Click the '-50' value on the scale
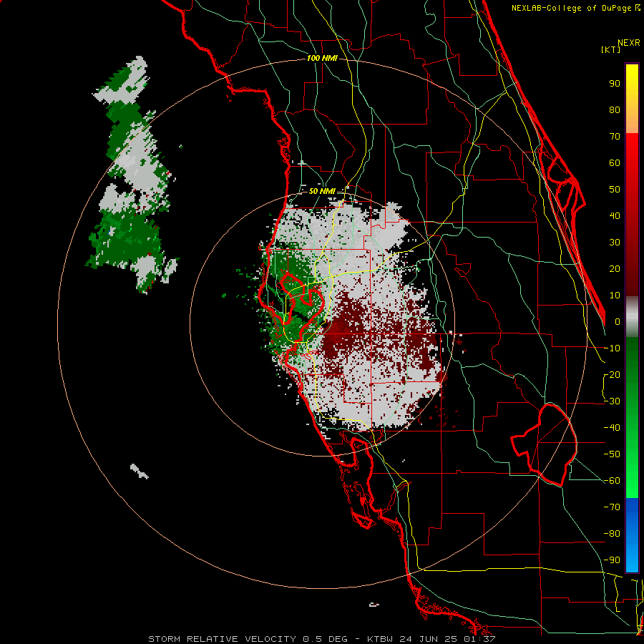Image resolution: width=644 pixels, height=644 pixels. pyautogui.click(x=612, y=454)
